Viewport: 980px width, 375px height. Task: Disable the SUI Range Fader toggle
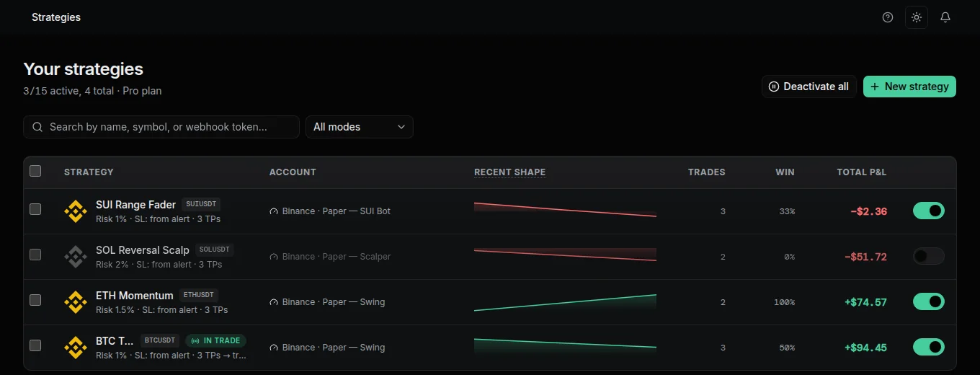point(929,211)
